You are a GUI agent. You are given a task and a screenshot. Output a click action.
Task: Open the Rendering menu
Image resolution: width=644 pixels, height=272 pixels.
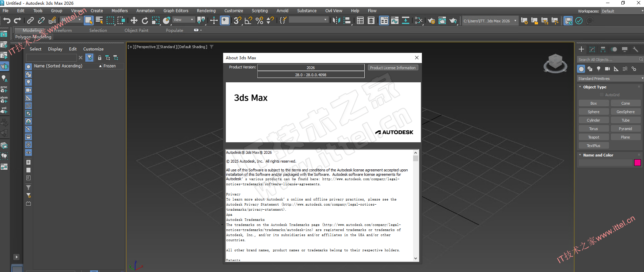[206, 11]
